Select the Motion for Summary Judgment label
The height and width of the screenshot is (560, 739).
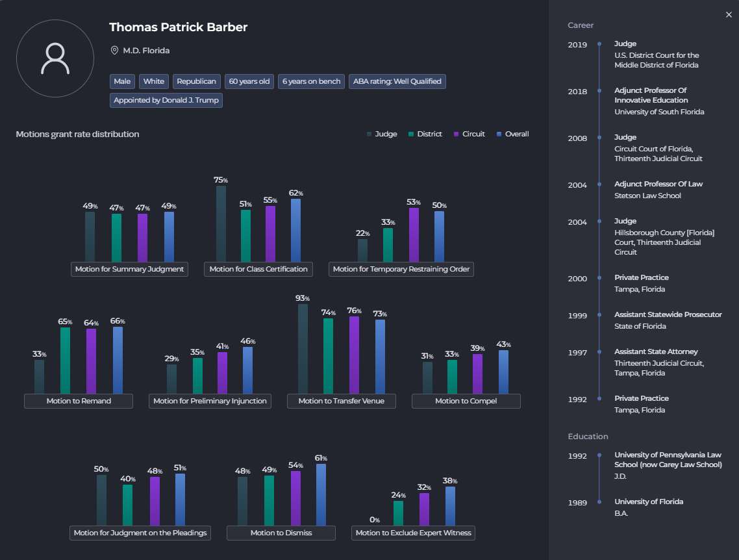(129, 269)
